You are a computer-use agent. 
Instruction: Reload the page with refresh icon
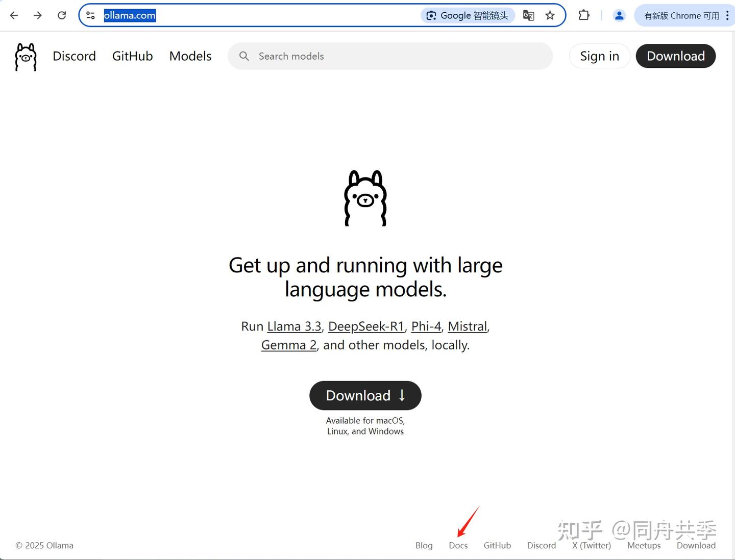pos(62,15)
